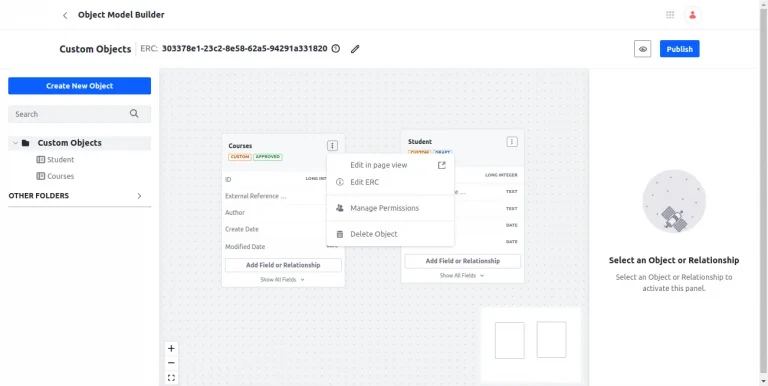Viewport: 768px width, 386px height.
Task: Publish the object model
Action: [x=679, y=49]
